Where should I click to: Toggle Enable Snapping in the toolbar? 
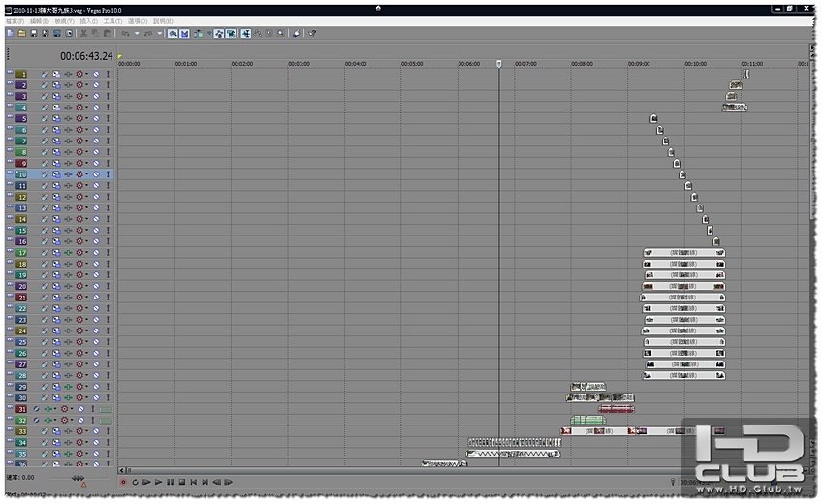tap(173, 33)
